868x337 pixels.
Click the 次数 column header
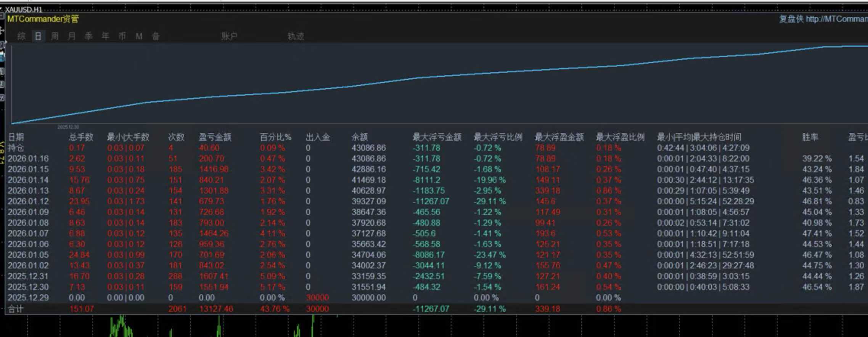(176, 137)
